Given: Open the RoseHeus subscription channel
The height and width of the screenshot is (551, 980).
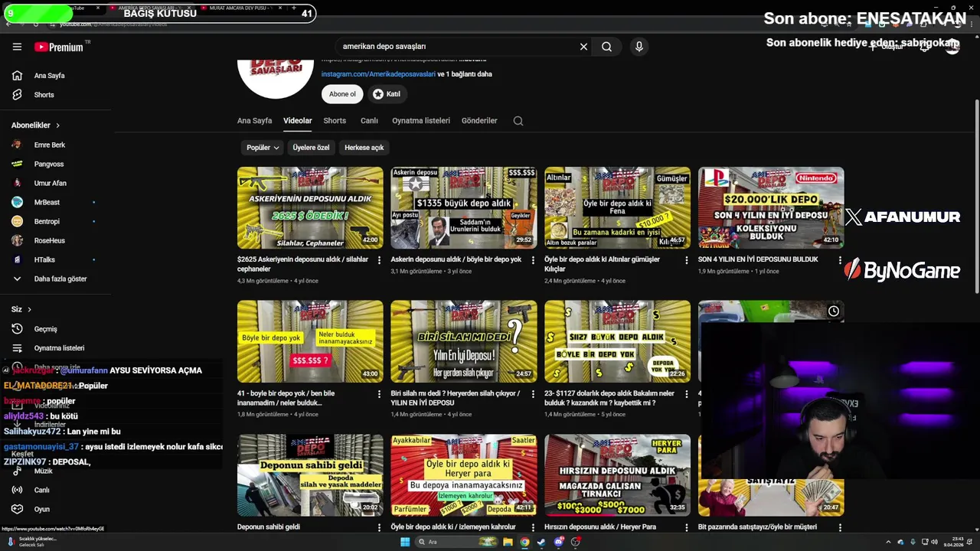Looking at the screenshot, I should click(50, 240).
